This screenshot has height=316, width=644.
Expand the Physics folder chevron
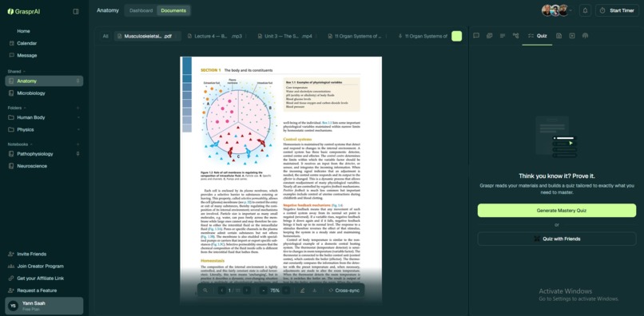point(78,130)
